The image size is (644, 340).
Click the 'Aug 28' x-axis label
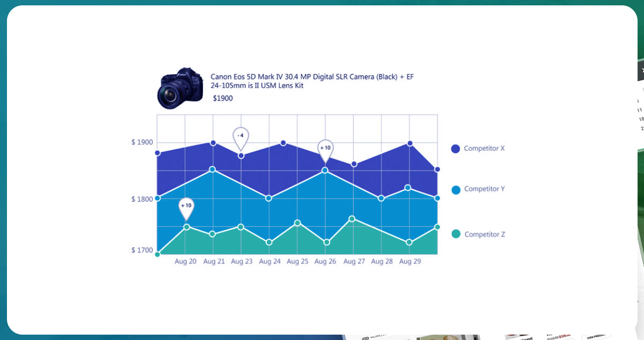coord(381,262)
